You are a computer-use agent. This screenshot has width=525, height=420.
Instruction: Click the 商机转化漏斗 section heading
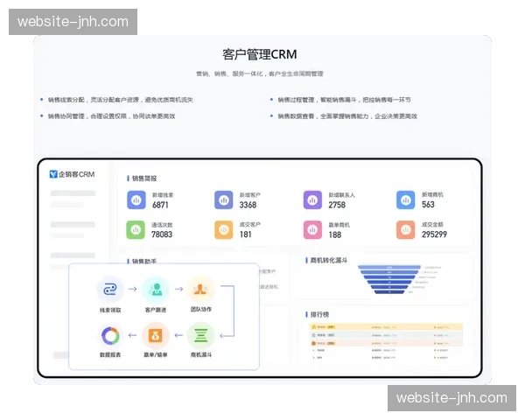pos(328,260)
